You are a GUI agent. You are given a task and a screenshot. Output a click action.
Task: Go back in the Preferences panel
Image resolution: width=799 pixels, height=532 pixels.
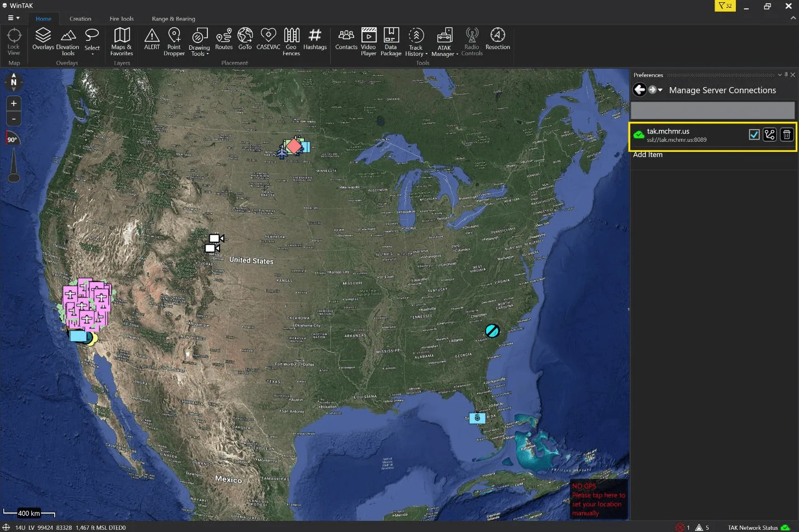(x=640, y=89)
